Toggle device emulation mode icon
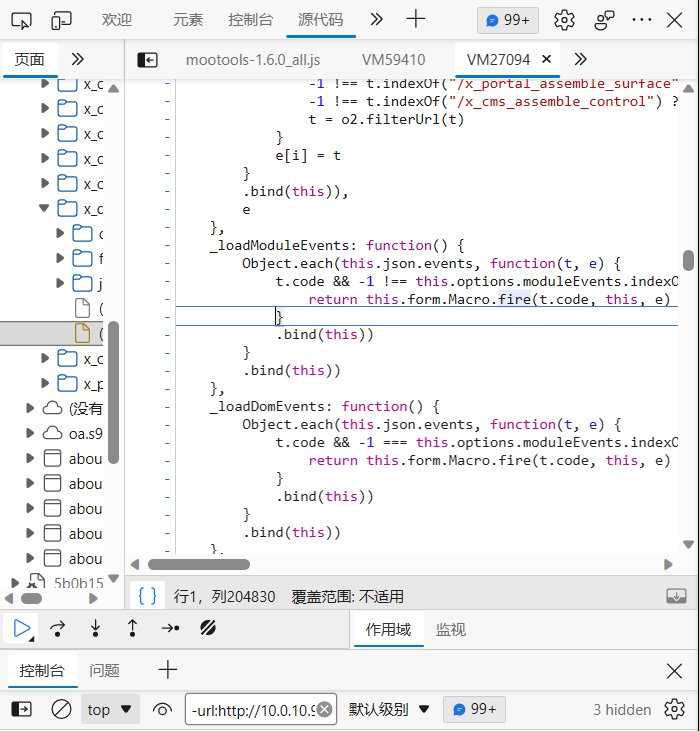This screenshot has height=731, width=699. click(61, 20)
